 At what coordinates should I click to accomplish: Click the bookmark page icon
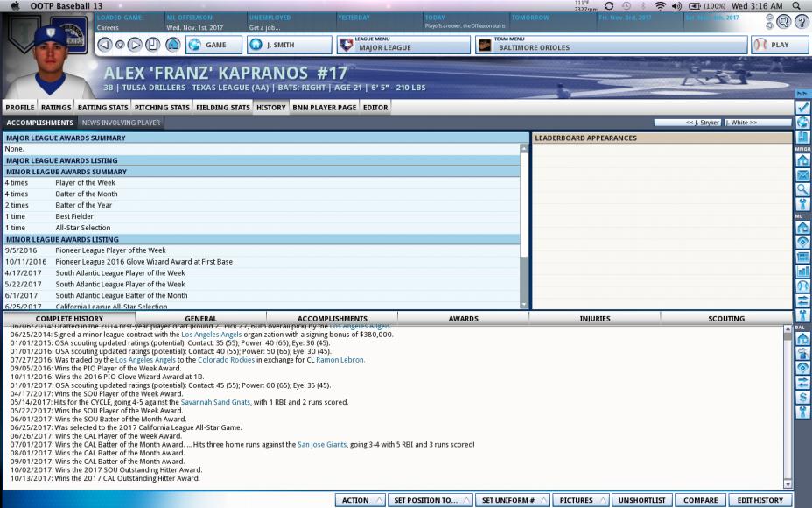(152, 45)
